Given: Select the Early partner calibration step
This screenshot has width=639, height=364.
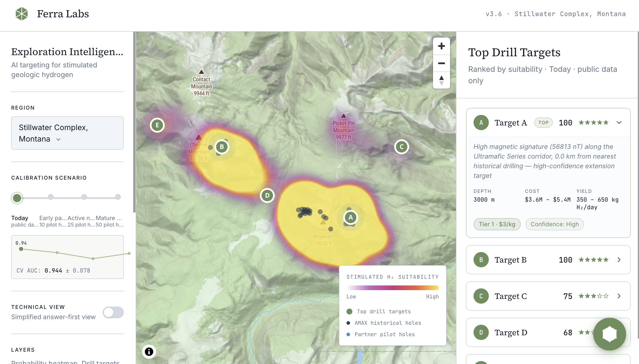Looking at the screenshot, I should pyautogui.click(x=51, y=197).
